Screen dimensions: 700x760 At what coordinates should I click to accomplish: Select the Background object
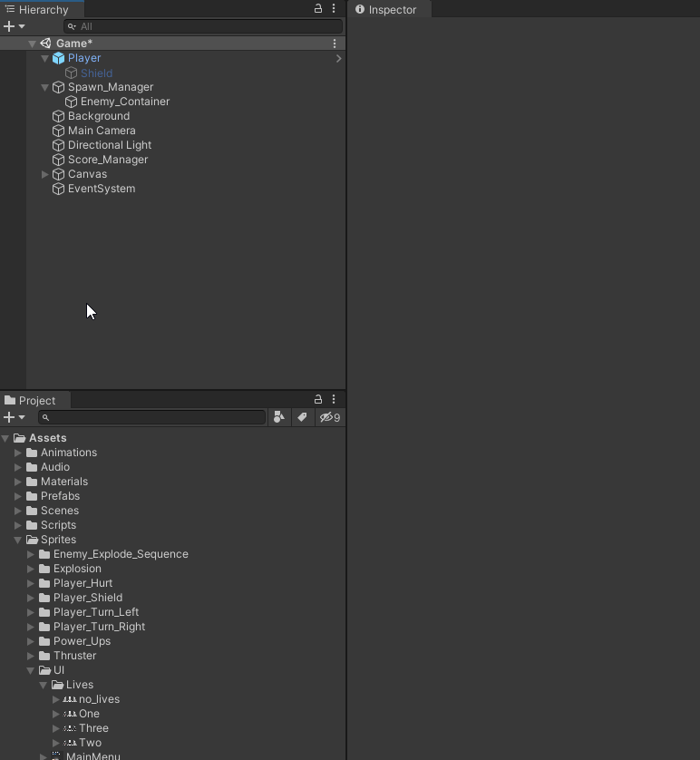click(x=99, y=116)
